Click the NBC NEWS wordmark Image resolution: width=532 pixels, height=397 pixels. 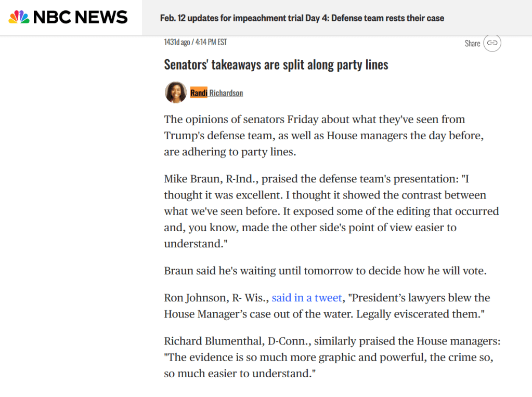[80, 18]
